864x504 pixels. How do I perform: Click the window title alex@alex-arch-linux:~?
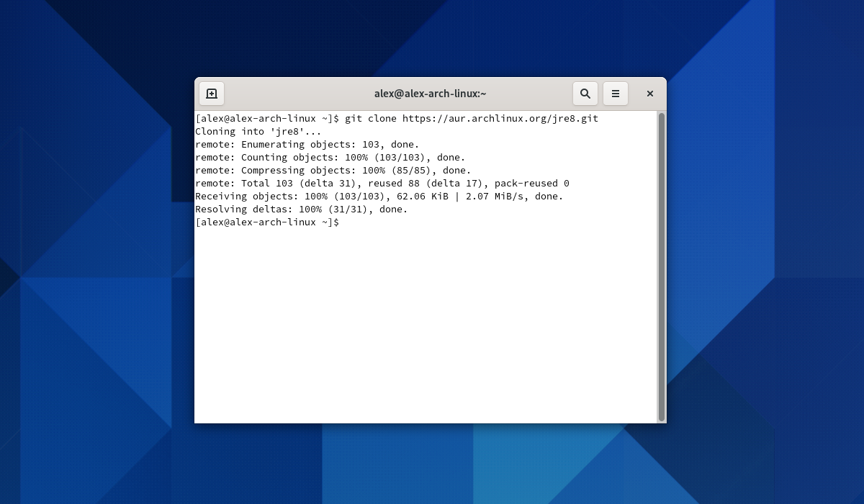[x=431, y=94]
